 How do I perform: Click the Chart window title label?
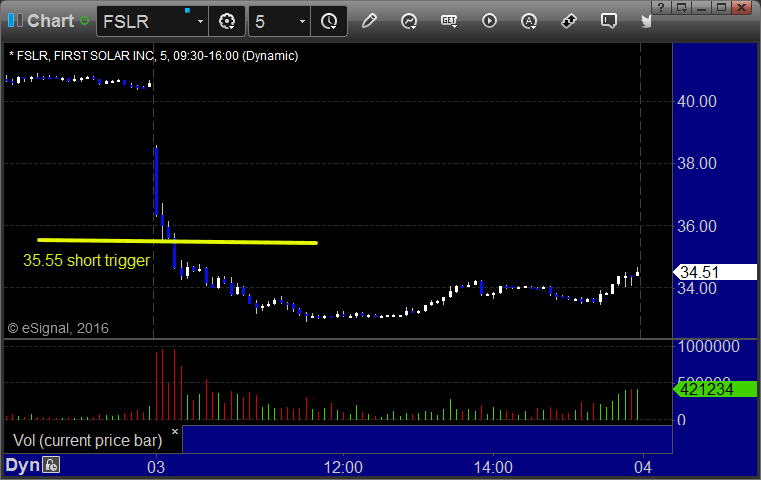pyautogui.click(x=50, y=21)
